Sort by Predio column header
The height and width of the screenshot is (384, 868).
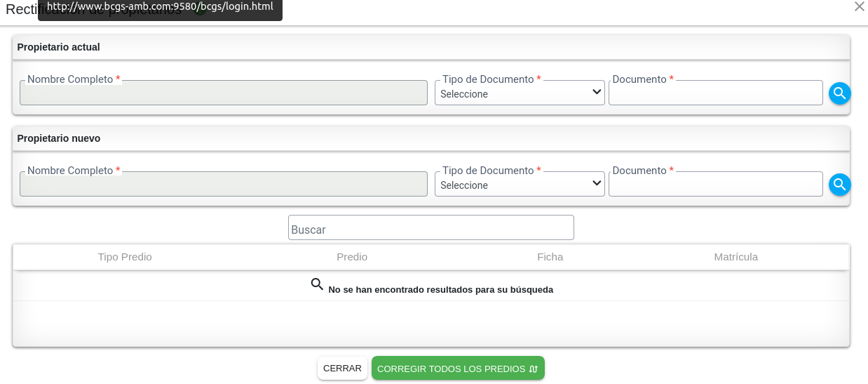pyautogui.click(x=352, y=257)
